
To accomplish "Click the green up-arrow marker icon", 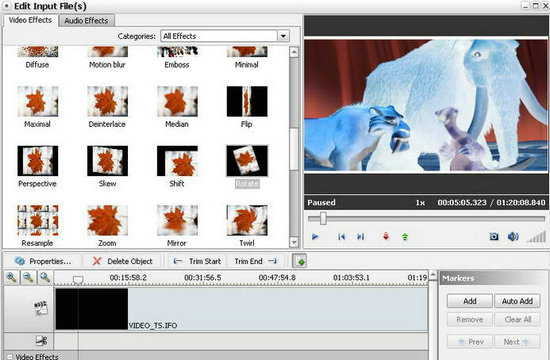I will [405, 236].
